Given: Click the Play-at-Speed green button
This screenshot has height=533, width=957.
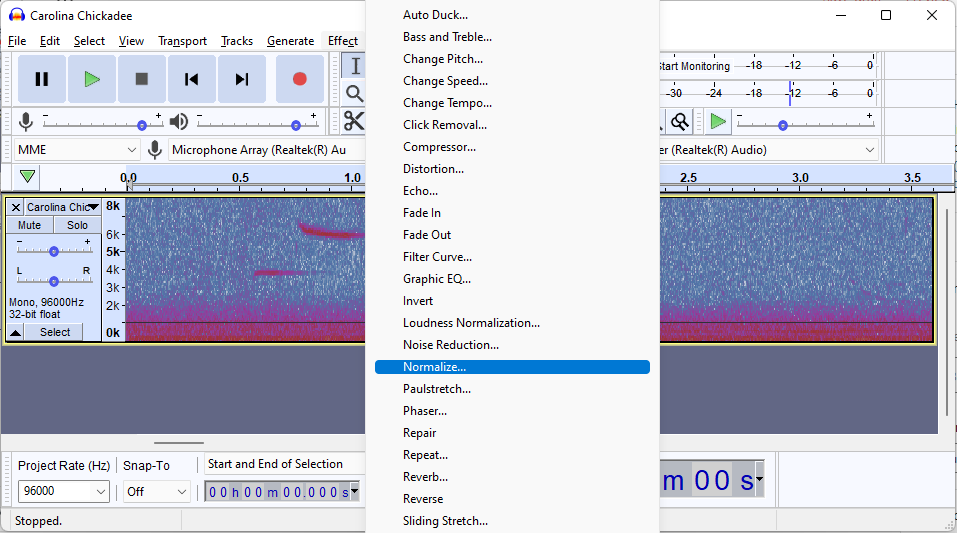Looking at the screenshot, I should point(718,121).
